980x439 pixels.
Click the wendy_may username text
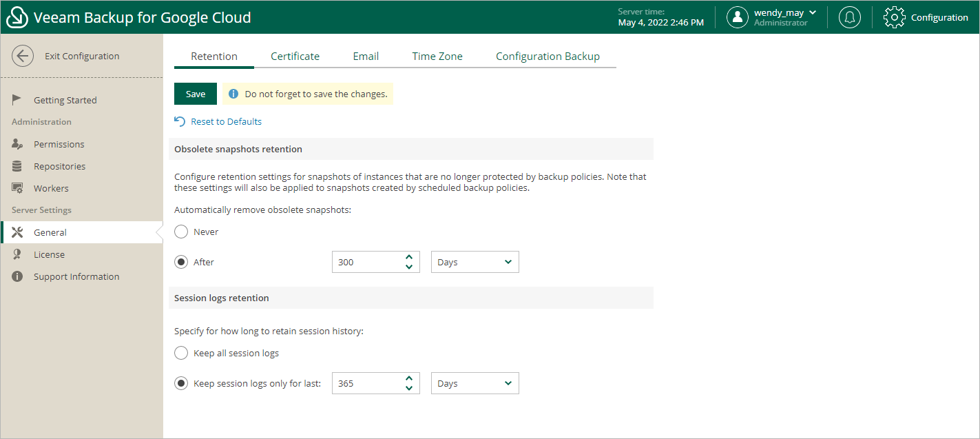click(x=779, y=12)
